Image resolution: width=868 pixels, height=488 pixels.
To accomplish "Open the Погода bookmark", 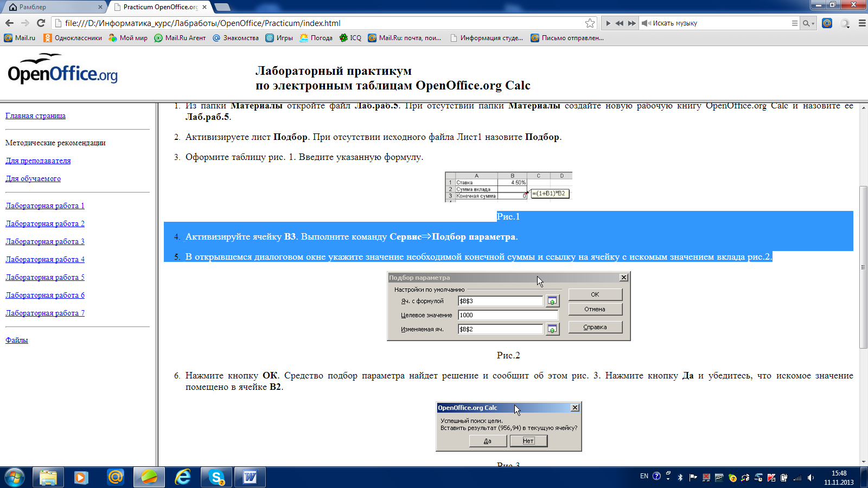I will coord(316,38).
